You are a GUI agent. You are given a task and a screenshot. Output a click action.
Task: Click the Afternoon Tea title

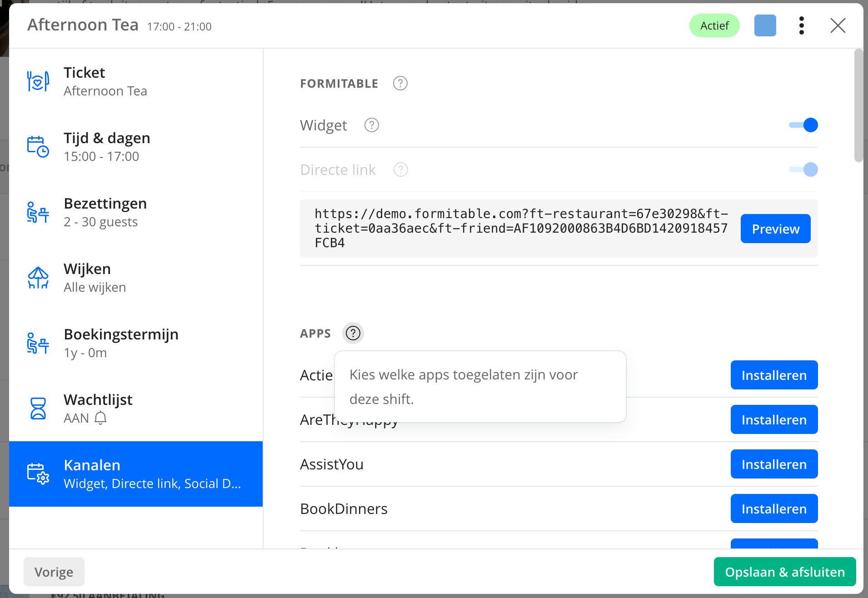tap(83, 25)
